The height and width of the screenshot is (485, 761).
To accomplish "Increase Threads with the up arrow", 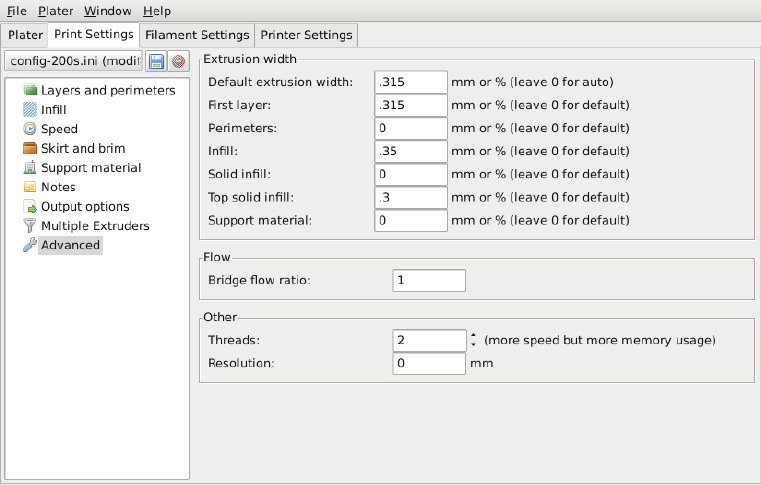I will (473, 335).
